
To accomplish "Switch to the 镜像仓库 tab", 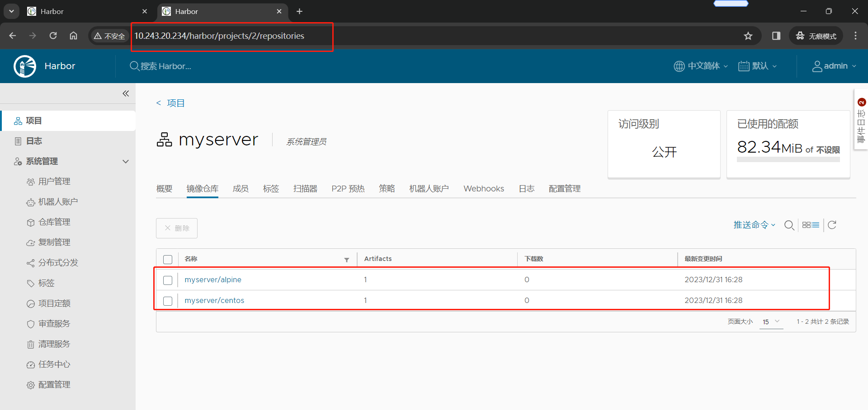I will (x=203, y=189).
